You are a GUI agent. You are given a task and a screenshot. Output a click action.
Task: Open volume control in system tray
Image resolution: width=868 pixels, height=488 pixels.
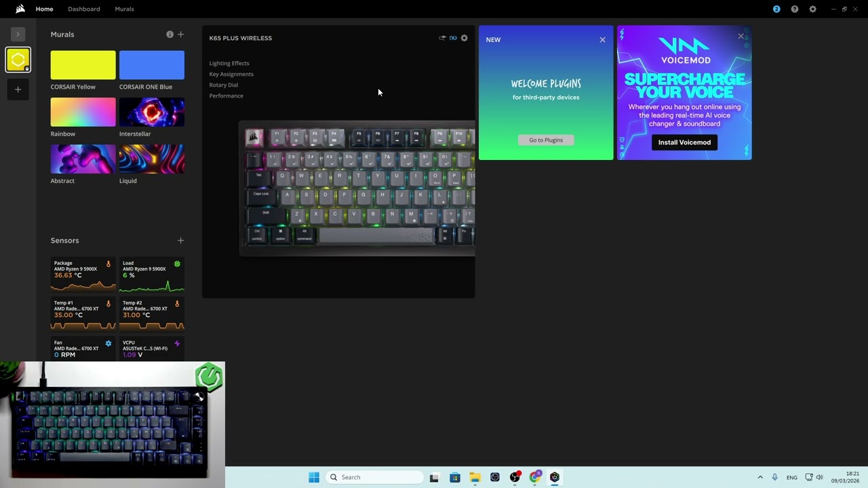tap(819, 477)
